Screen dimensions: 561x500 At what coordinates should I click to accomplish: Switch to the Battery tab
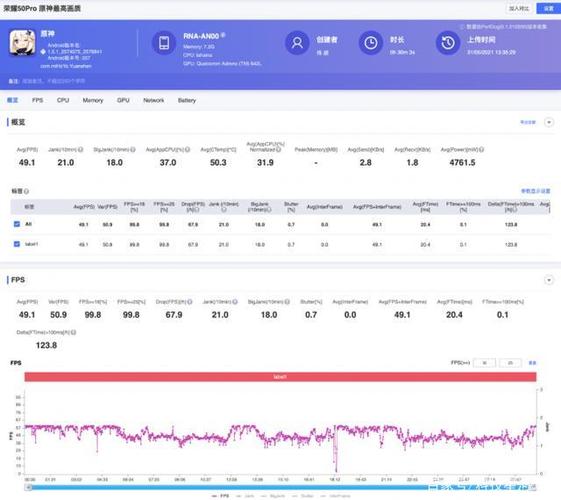click(x=187, y=100)
